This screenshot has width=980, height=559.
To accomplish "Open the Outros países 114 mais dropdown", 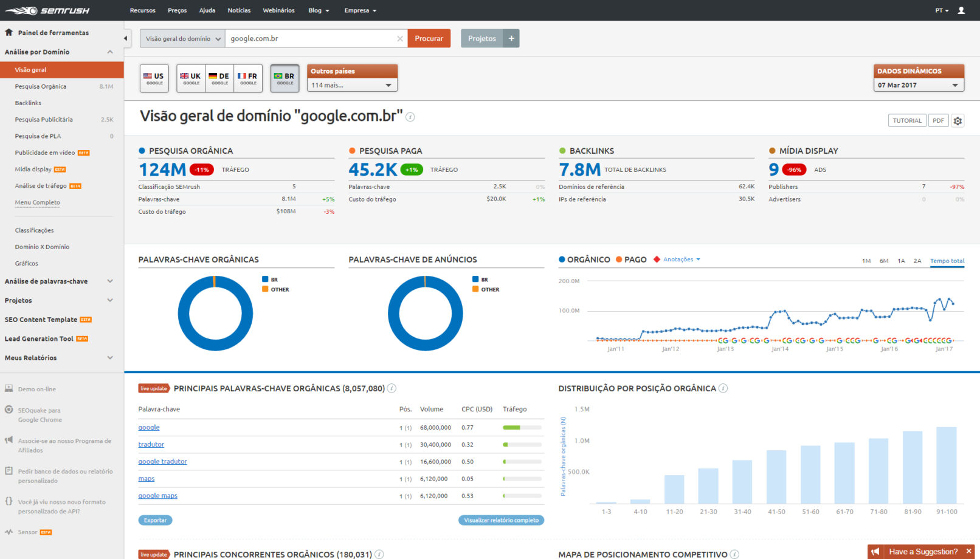I will click(x=352, y=85).
